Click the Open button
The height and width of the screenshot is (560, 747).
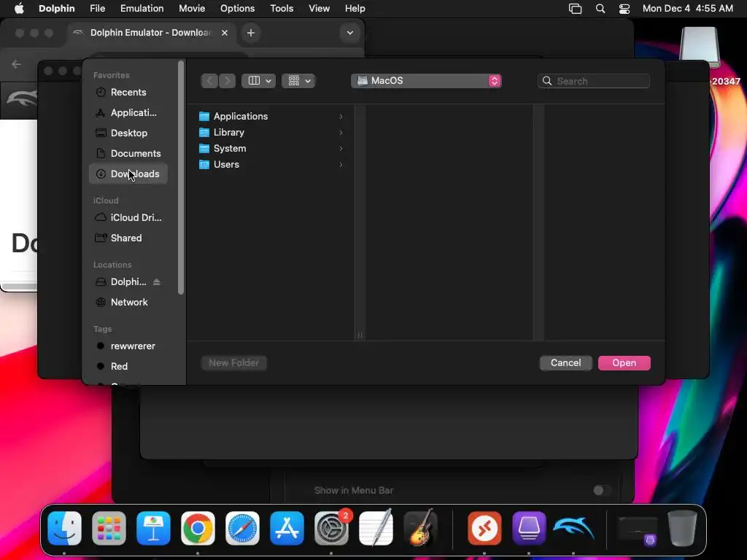[x=624, y=363]
